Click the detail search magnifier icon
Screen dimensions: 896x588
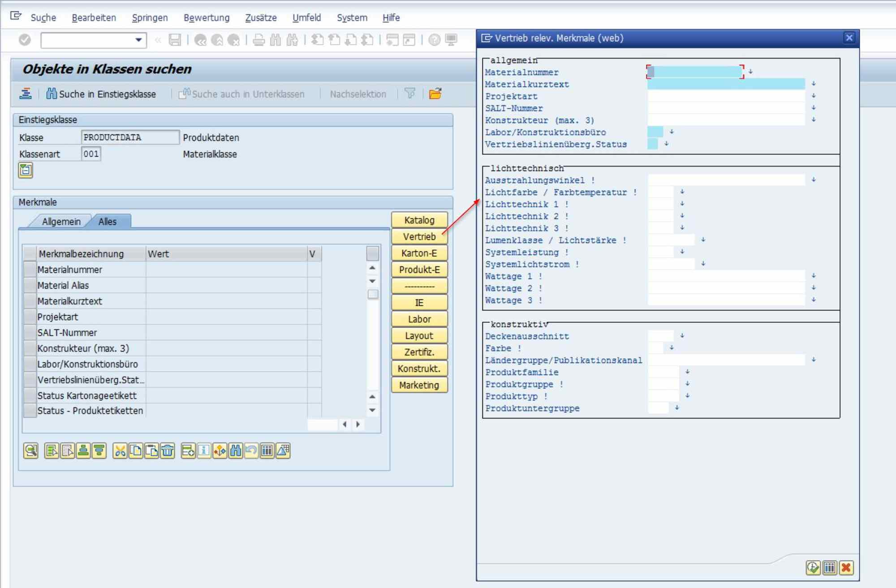click(31, 451)
